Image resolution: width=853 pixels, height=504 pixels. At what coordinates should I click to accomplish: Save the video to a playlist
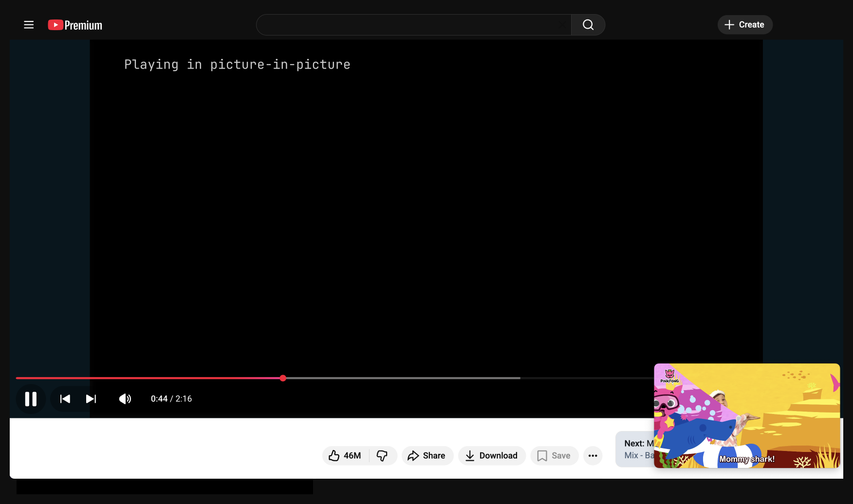click(x=554, y=455)
